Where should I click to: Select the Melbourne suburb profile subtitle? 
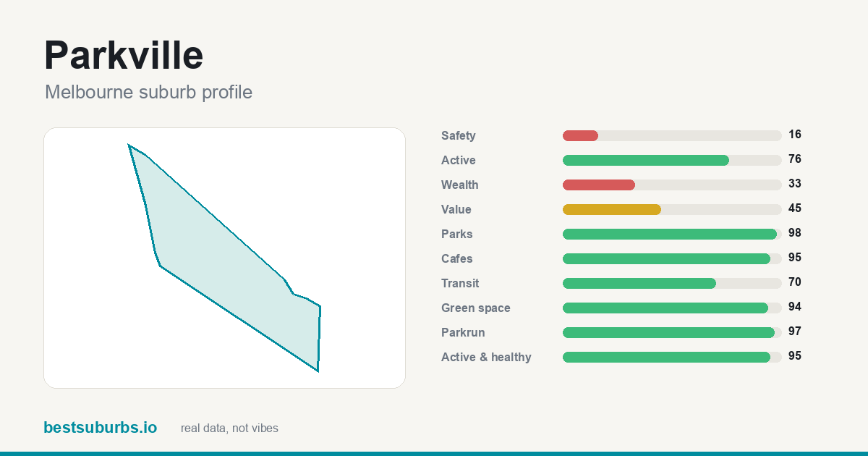tap(148, 92)
